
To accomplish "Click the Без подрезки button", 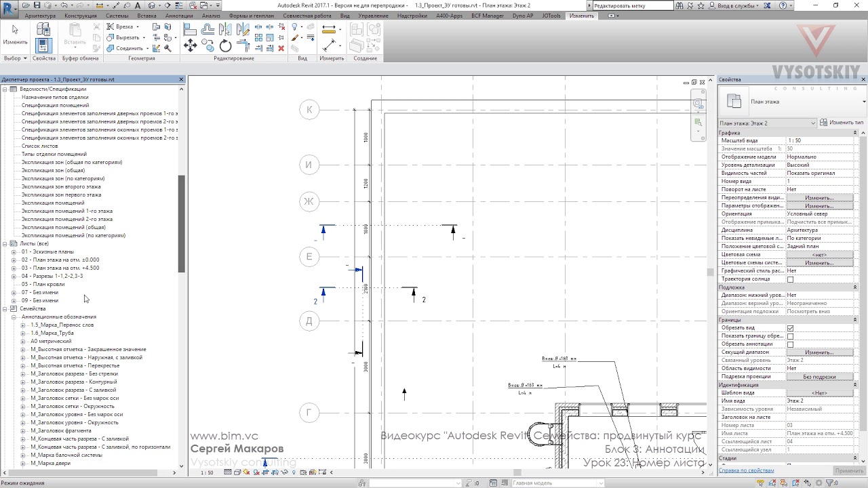I will coord(819,377).
